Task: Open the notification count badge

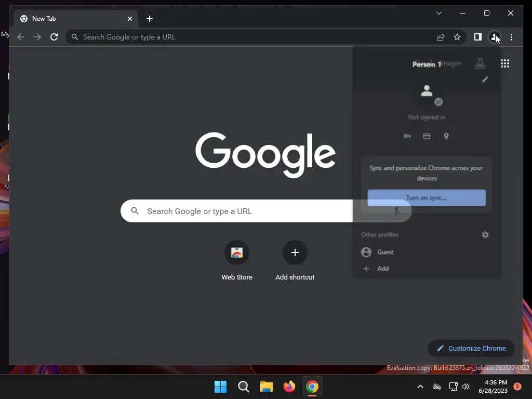Action: [x=517, y=386]
